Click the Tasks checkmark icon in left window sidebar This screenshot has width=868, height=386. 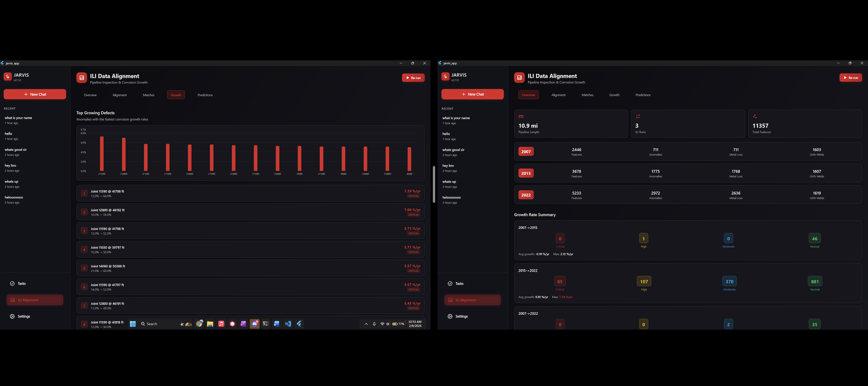pos(12,283)
